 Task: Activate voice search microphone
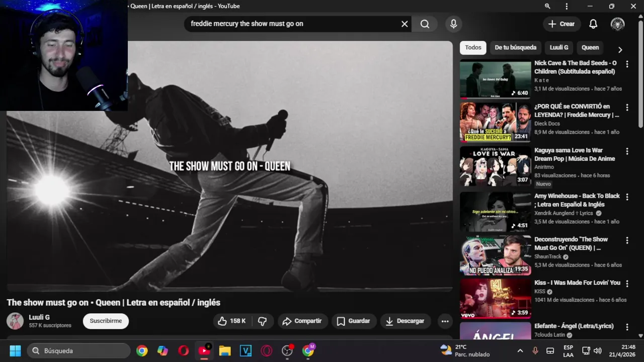point(453,24)
